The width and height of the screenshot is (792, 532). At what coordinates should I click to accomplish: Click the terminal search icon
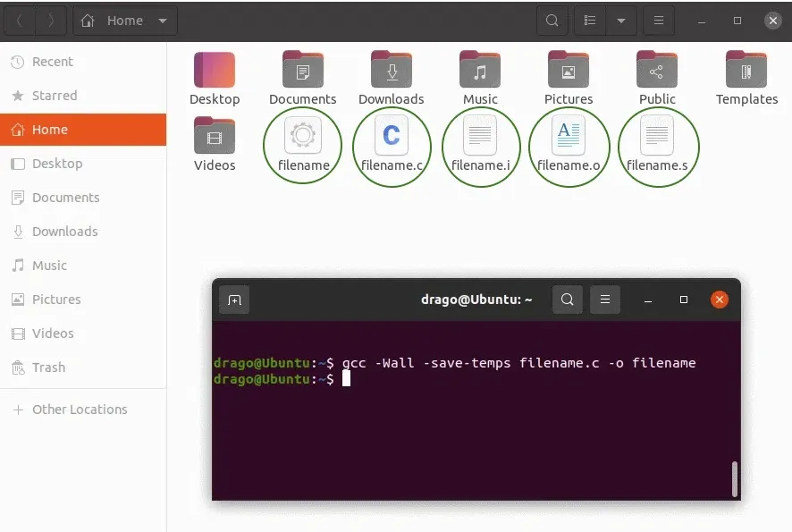[x=568, y=300]
